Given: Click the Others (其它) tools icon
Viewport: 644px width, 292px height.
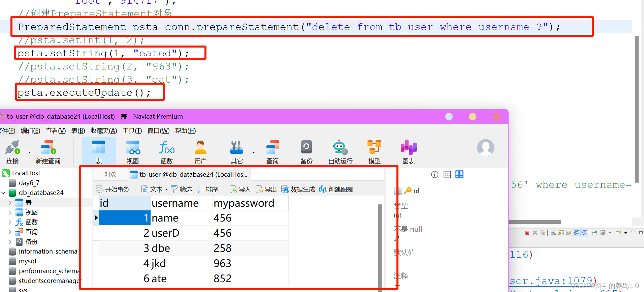Looking at the screenshot, I should 236,148.
